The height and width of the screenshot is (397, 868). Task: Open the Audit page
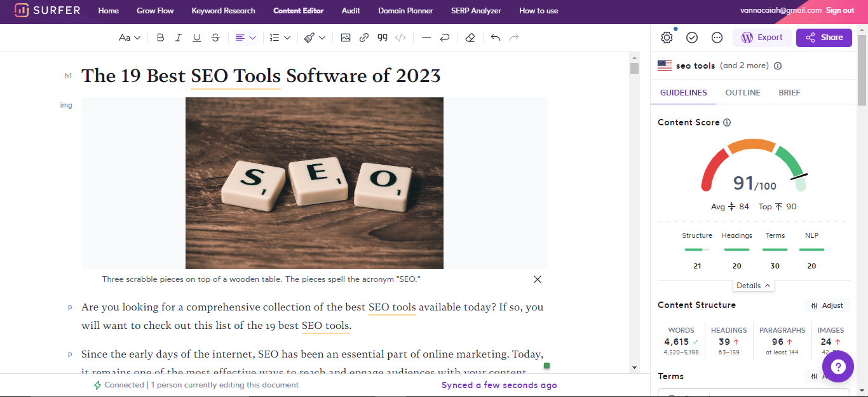tap(351, 11)
